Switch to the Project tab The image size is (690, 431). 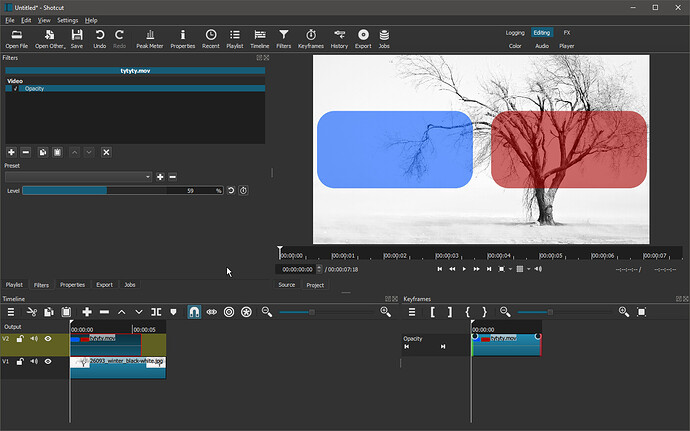click(x=315, y=285)
